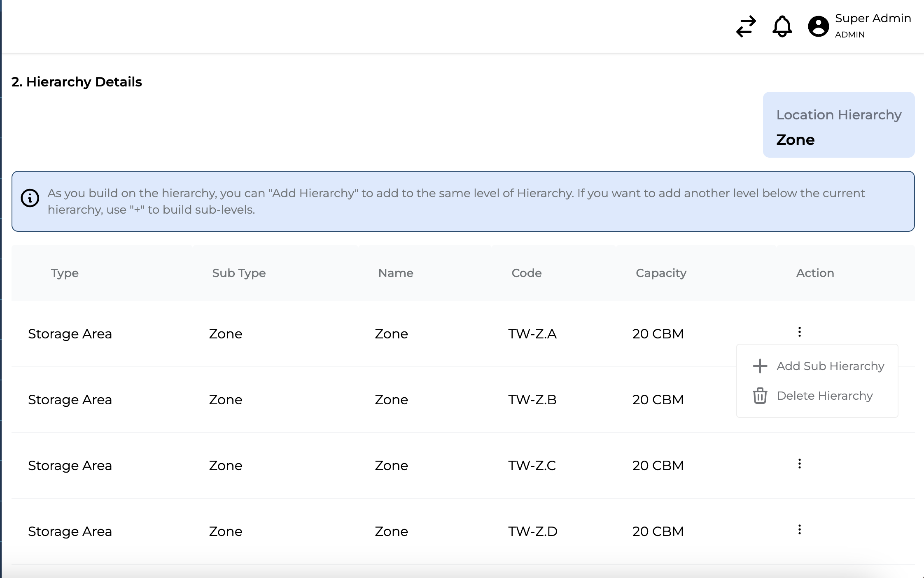Select Add Sub Hierarchy menu option
The width and height of the screenshot is (924, 578).
(x=830, y=366)
